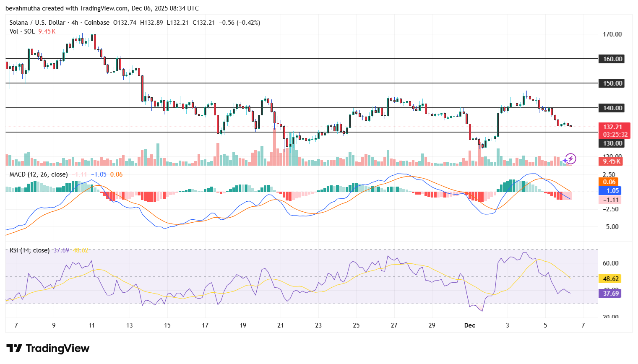The image size is (638, 364).
Task: Click the purple lightning bolt icon on the chart
Action: [570, 159]
